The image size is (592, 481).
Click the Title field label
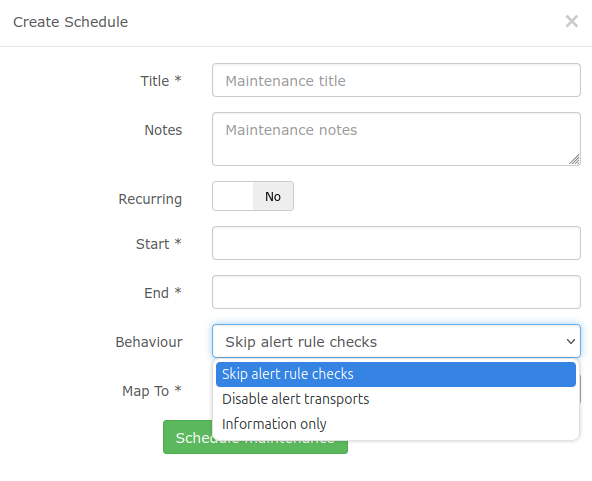point(161,81)
